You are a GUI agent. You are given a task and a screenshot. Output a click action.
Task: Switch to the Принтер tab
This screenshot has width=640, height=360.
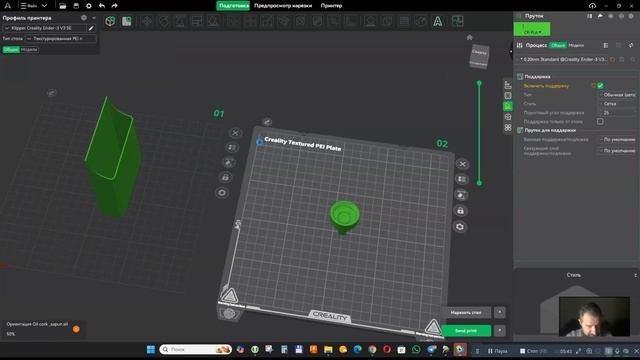click(331, 6)
